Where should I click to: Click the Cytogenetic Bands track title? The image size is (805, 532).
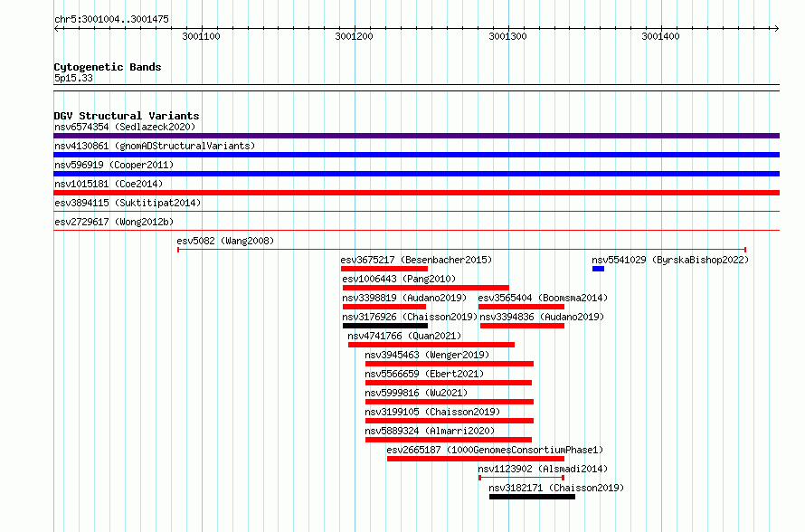[108, 67]
